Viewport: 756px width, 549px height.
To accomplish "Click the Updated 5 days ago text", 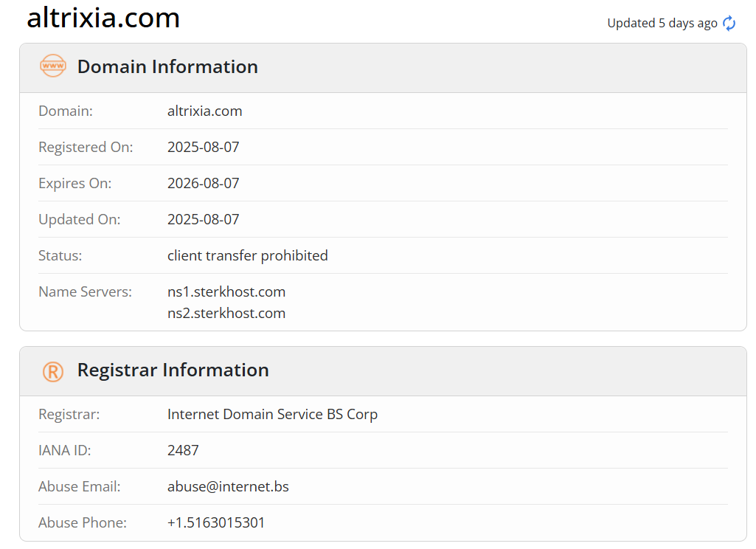I will tap(662, 23).
